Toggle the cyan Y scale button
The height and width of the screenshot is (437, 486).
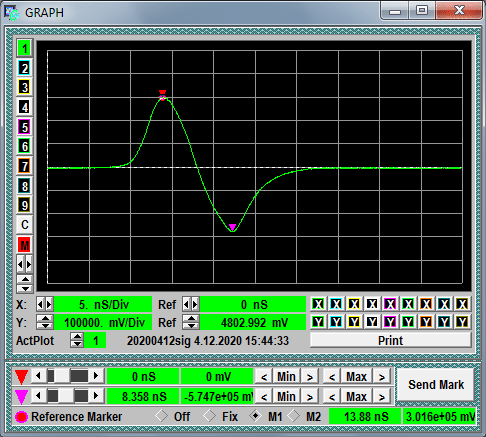coord(336,322)
